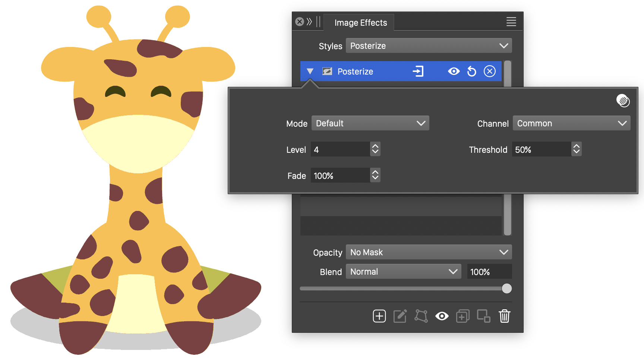
Task: Collapse the Posterize disclosure triangle
Action: [x=310, y=71]
